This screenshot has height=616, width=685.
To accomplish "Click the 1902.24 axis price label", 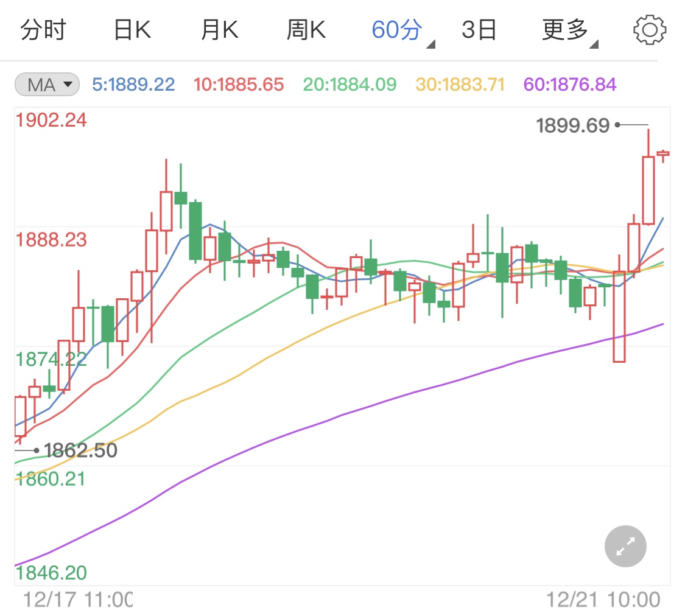I will [51, 120].
